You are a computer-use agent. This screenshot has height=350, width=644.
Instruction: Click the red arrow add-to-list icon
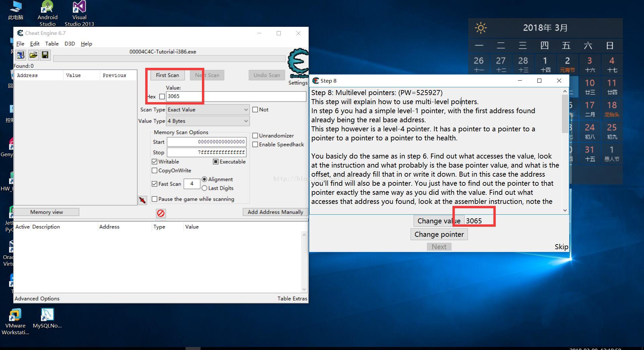143,200
